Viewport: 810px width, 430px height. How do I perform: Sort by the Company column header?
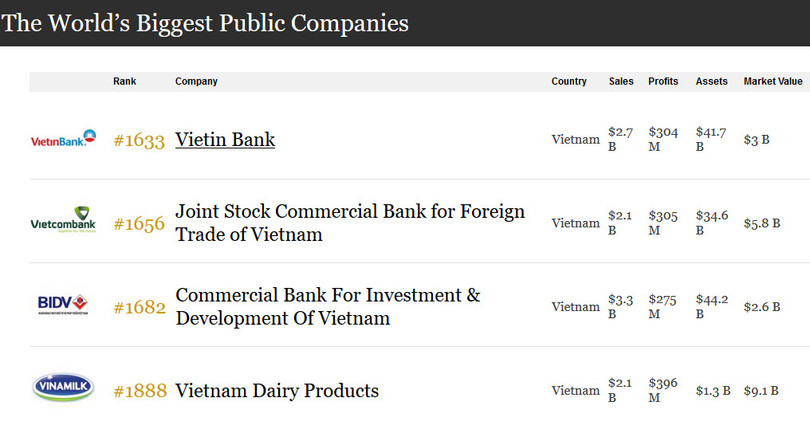[x=196, y=82]
